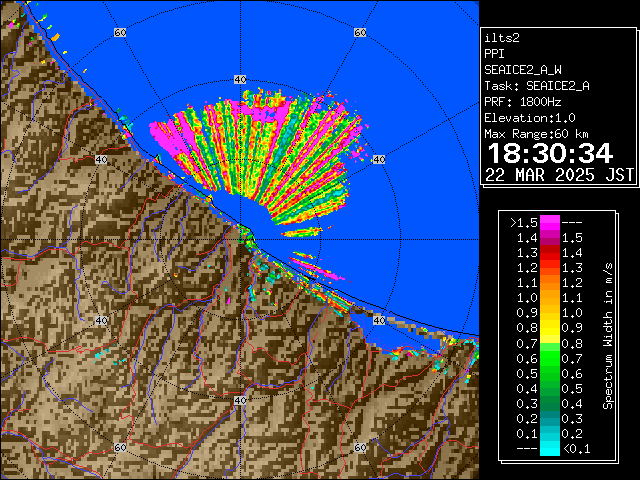Click the 40 km range label north of the radar

click(240, 80)
